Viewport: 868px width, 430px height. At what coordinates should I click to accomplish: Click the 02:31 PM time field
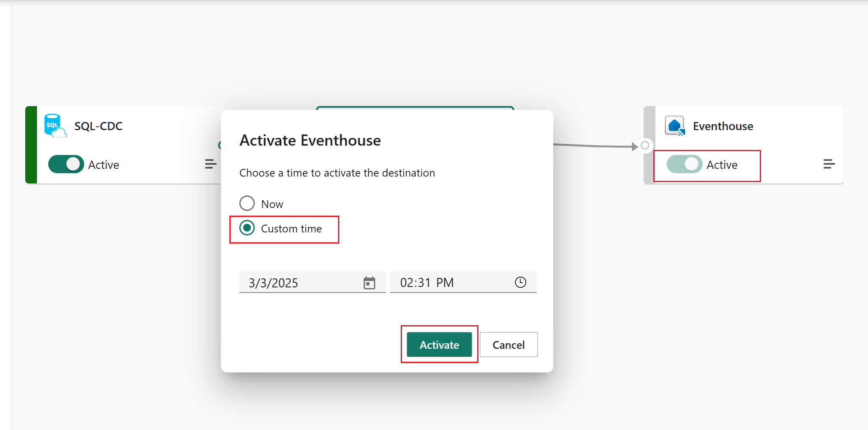coord(451,283)
